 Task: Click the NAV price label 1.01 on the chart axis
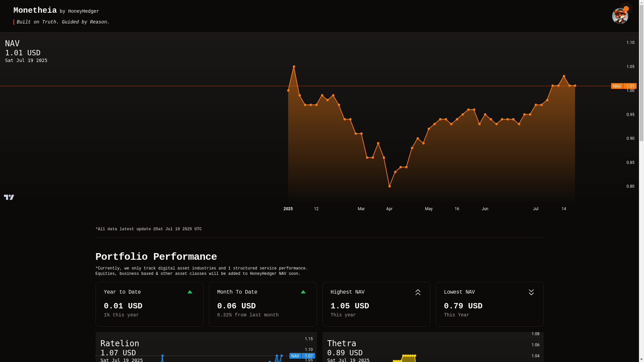click(x=624, y=86)
